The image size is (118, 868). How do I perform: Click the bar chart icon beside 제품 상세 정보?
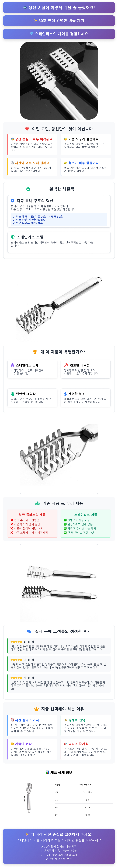click(x=48, y=772)
